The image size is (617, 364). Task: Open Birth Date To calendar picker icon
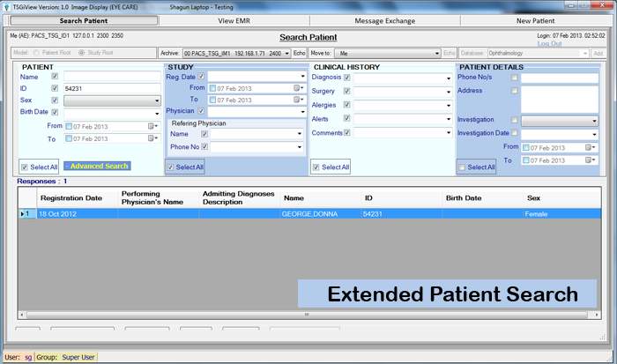click(x=152, y=138)
